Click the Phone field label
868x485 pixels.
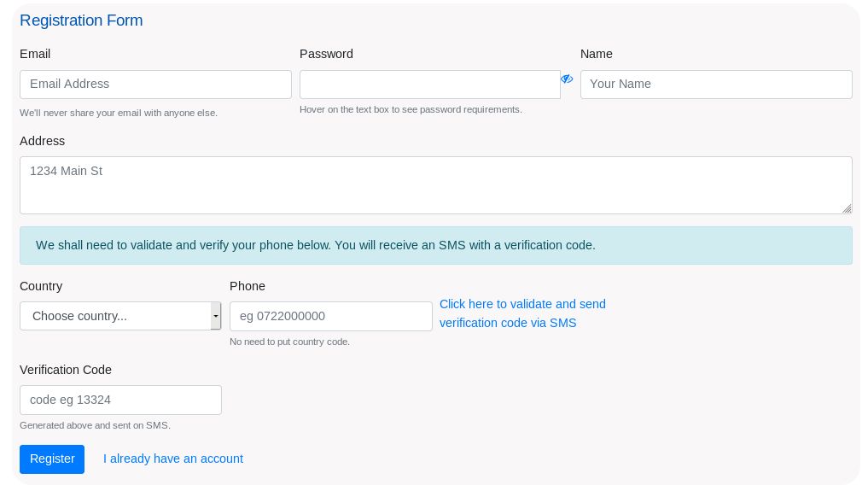248,286
